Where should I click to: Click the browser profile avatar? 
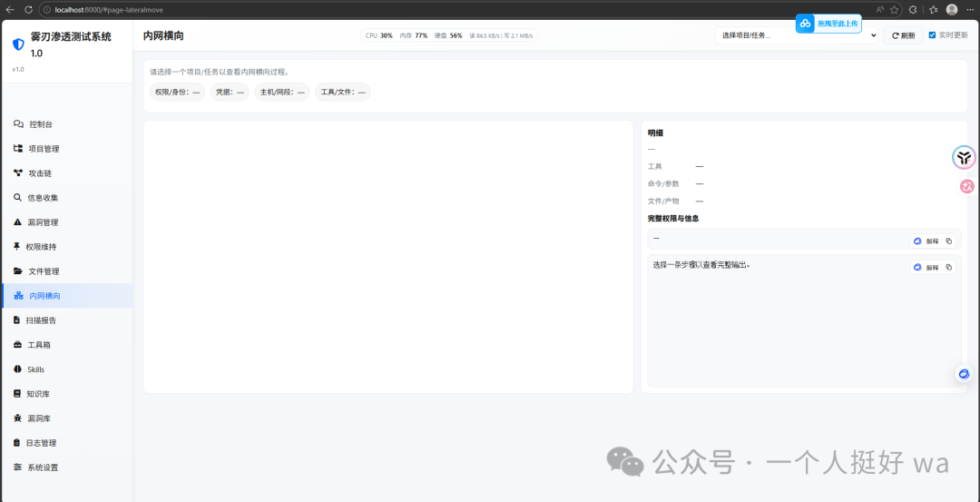tap(952, 9)
